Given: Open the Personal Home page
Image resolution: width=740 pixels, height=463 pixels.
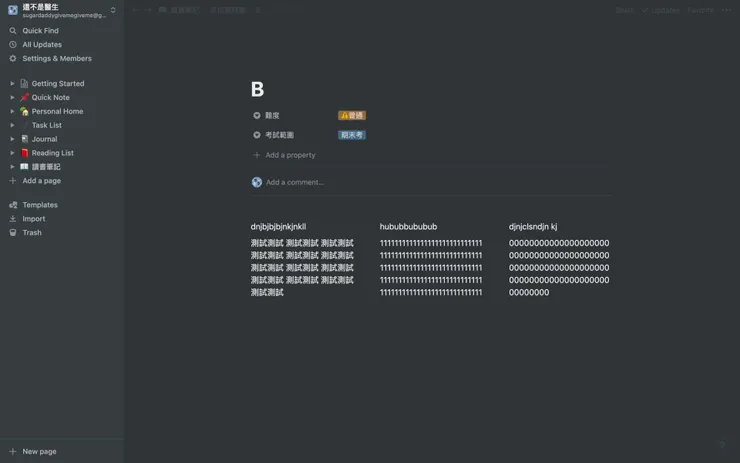Looking at the screenshot, I should click(57, 111).
